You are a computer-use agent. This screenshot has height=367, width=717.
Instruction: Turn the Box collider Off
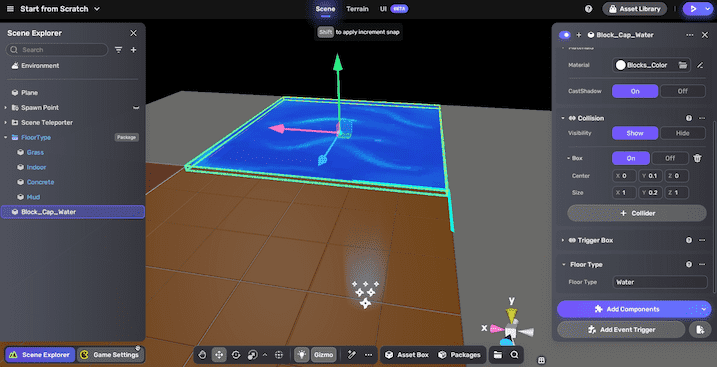(x=670, y=158)
